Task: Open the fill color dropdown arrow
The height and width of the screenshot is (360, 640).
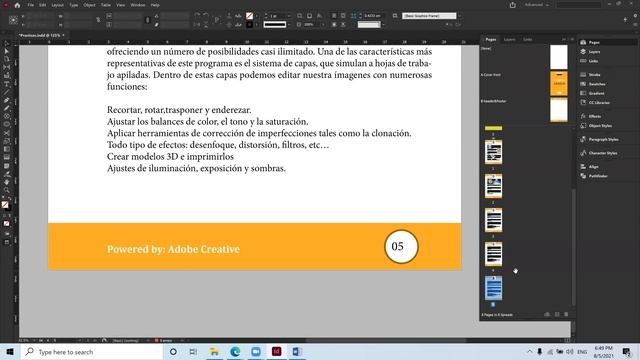Action: click(256, 16)
